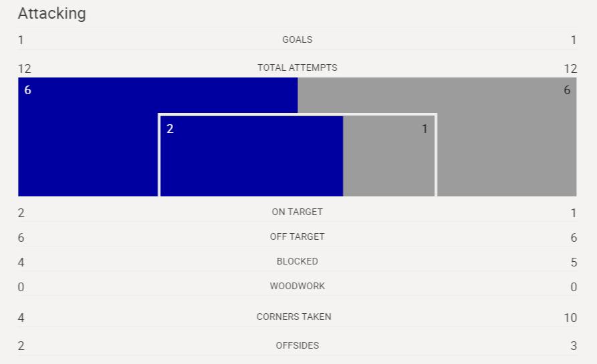Click the right team's blocked value 5
This screenshot has height=364, width=597.
pos(574,262)
